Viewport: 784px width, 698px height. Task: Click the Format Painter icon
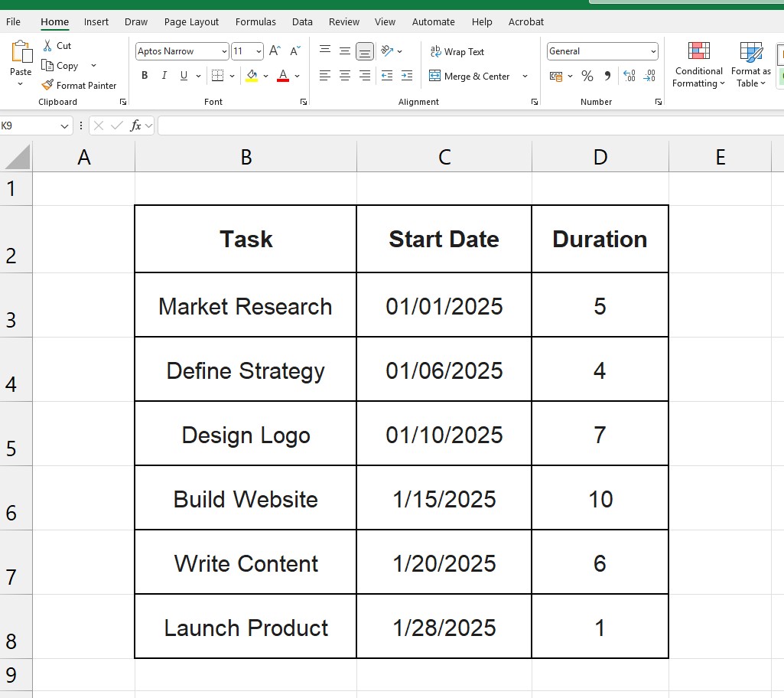point(46,85)
